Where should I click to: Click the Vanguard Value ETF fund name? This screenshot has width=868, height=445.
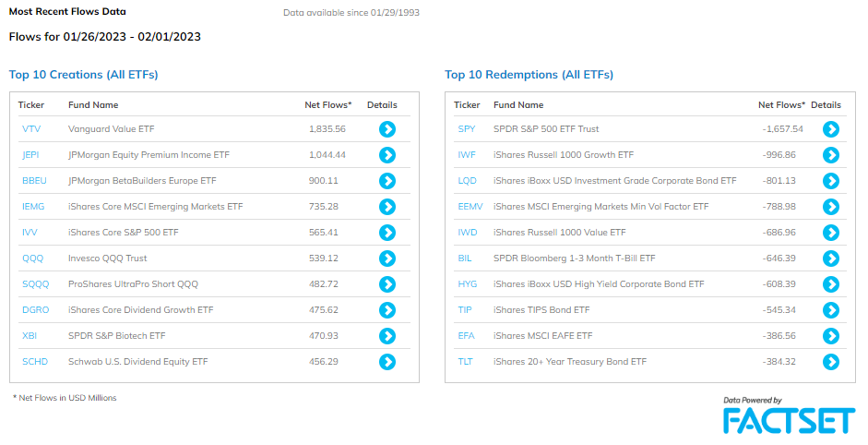[x=112, y=129]
